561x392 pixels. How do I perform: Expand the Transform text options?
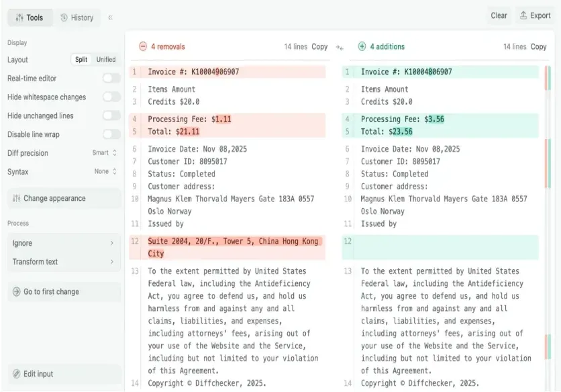coord(64,262)
